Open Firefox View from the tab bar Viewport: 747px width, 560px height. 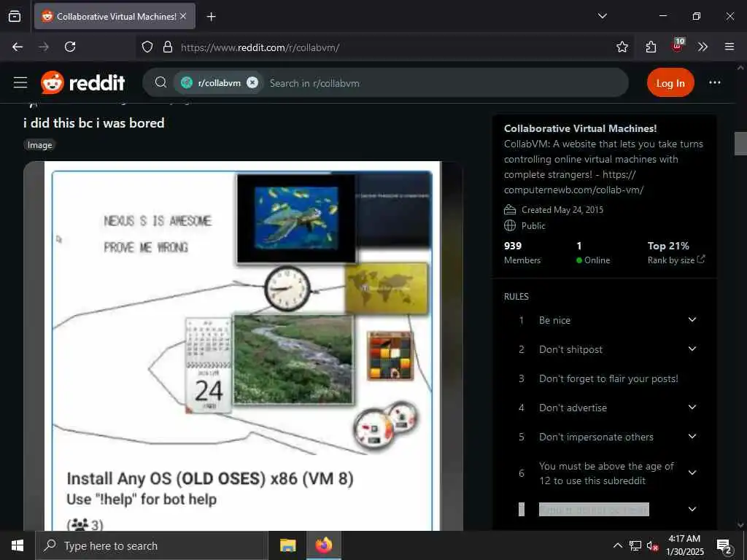15,17
